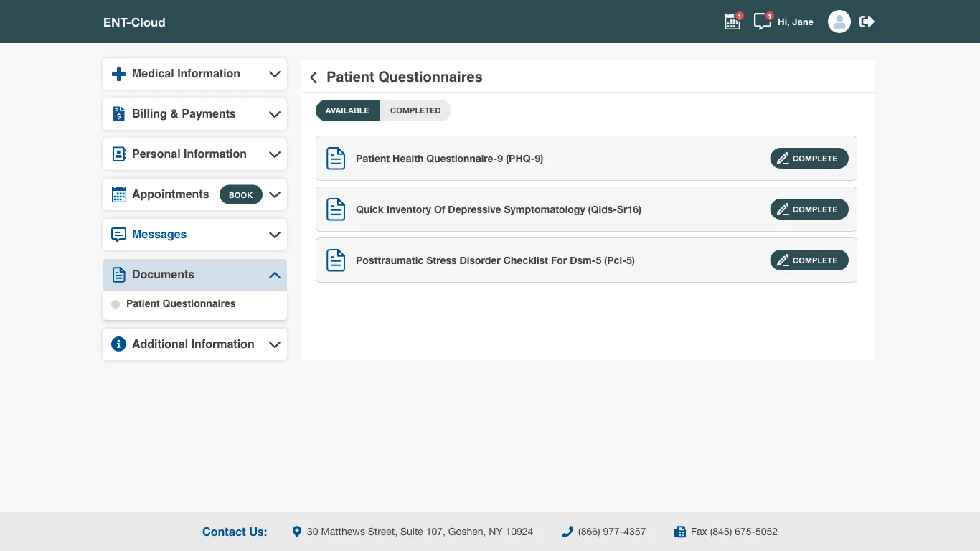The height and width of the screenshot is (551, 980).
Task: Click COMPLETE on the PHQ-9 questionnaire
Action: 809,158
